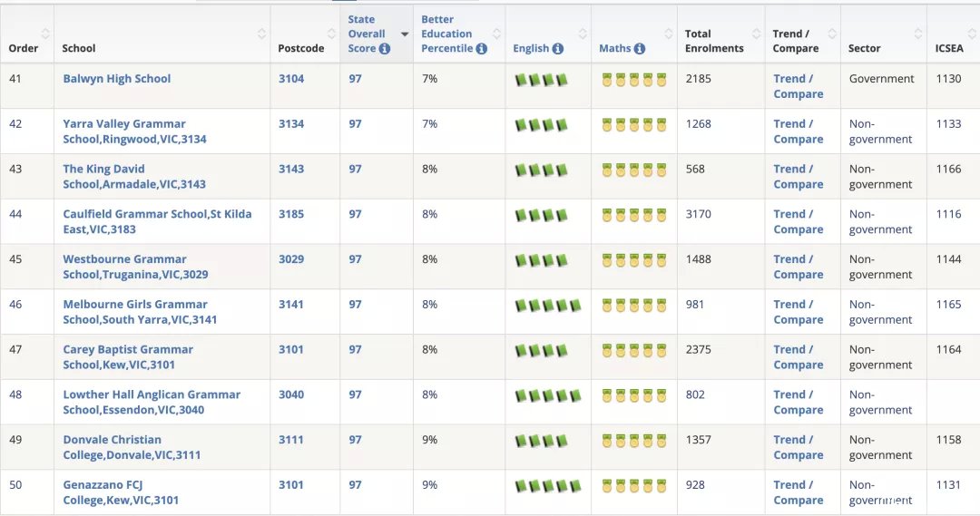The width and height of the screenshot is (980, 516).
Task: Click info icon next to Maths header
Action: pyautogui.click(x=640, y=49)
